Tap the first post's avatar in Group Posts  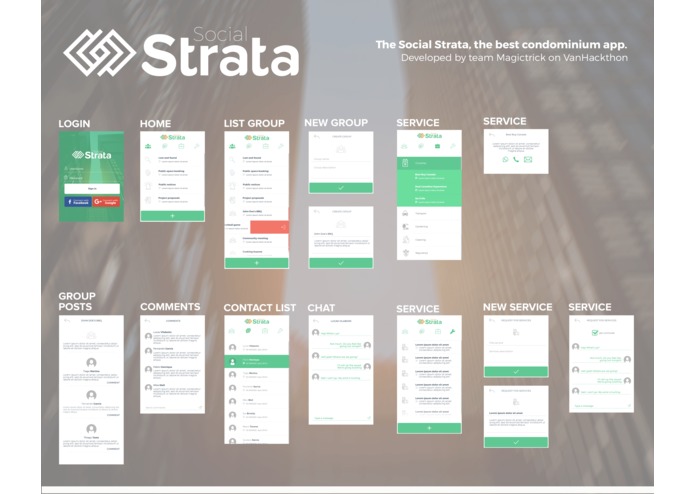[91, 362]
